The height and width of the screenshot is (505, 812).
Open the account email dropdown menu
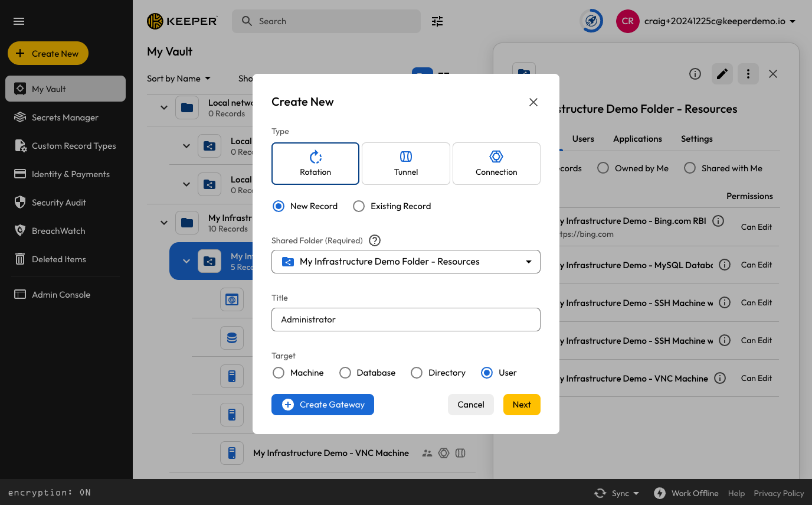pos(792,21)
